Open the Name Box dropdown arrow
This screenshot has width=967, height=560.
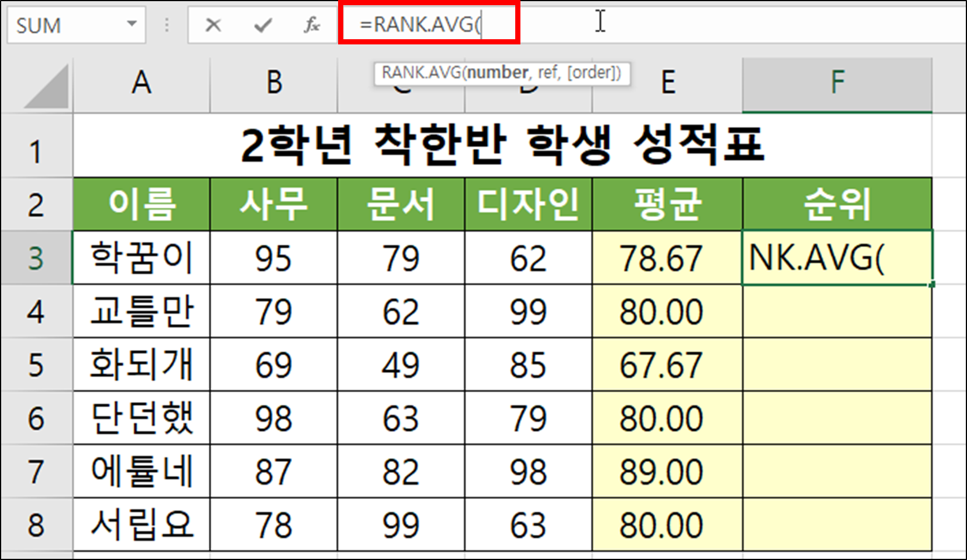coord(132,24)
